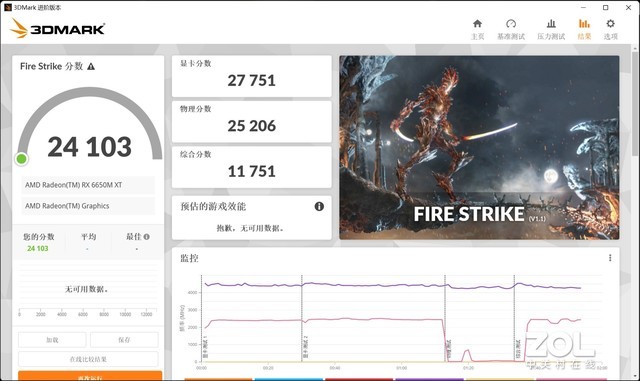Click the 3DMark logo
This screenshot has width=640, height=381.
pyautogui.click(x=57, y=28)
